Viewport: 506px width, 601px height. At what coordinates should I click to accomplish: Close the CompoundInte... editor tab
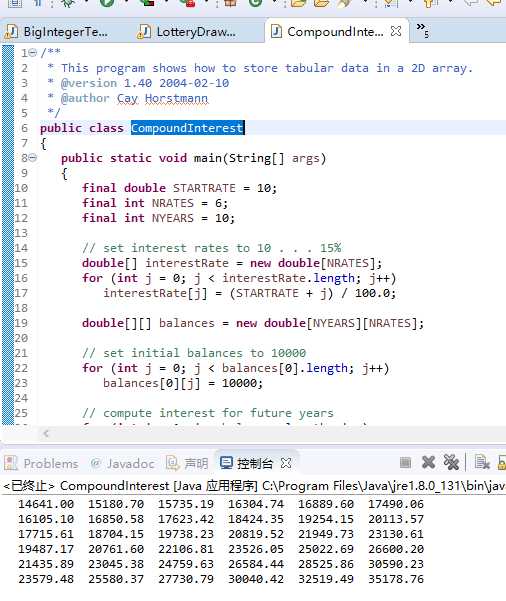click(396, 31)
